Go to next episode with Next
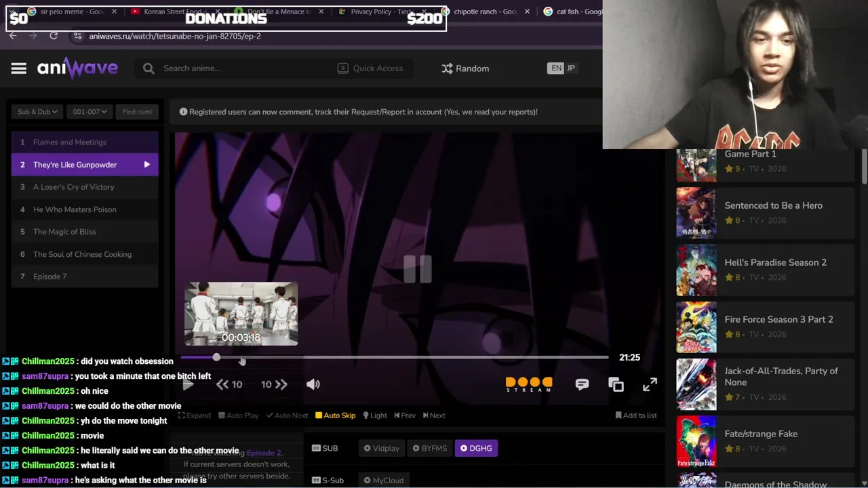The height and width of the screenshot is (488, 868). point(434,415)
